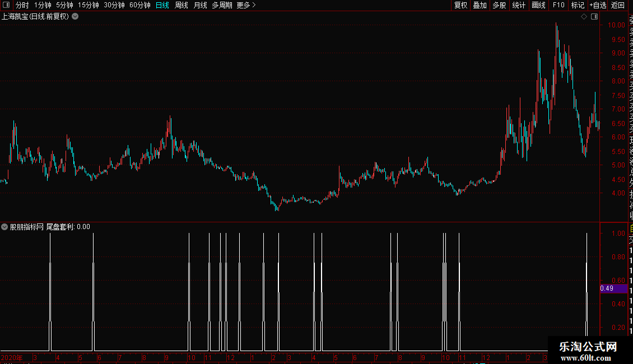The height and width of the screenshot is (364, 633).
Task: Click the 2020年 label on the time axis
Action: 12,357
